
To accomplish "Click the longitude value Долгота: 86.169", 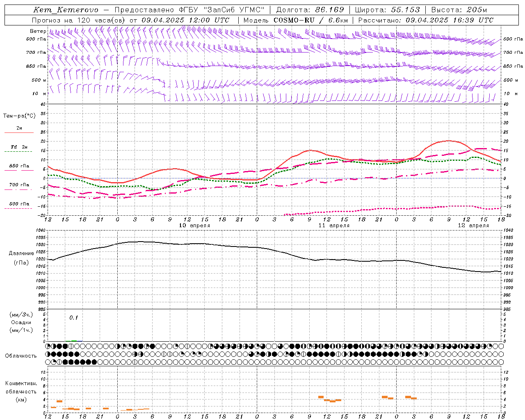I will pos(310,10).
